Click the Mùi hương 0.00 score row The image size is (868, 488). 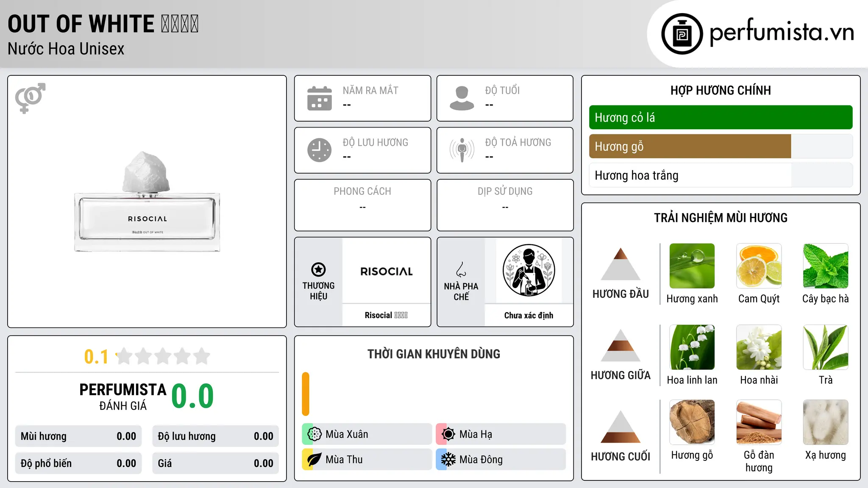pyautogui.click(x=78, y=436)
